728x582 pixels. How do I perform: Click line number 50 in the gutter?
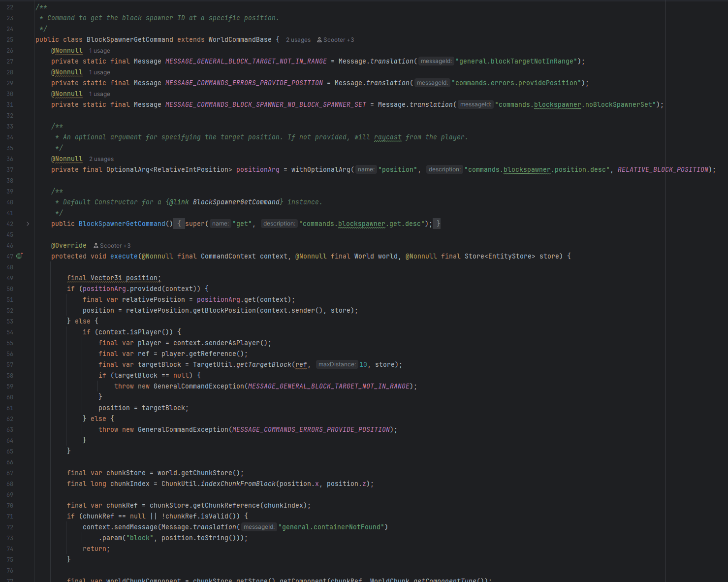10,289
